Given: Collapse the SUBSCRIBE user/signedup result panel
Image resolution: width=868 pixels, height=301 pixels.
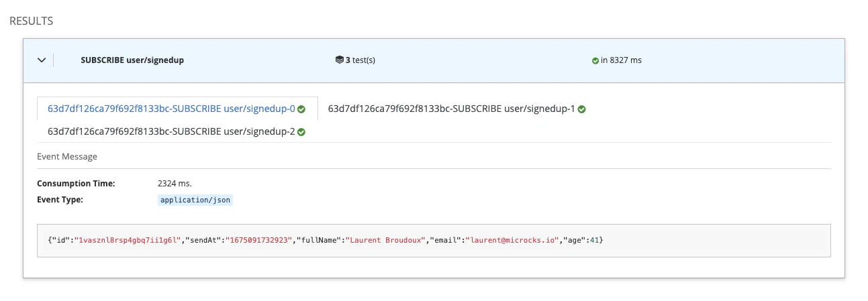Looking at the screenshot, I should (42, 60).
